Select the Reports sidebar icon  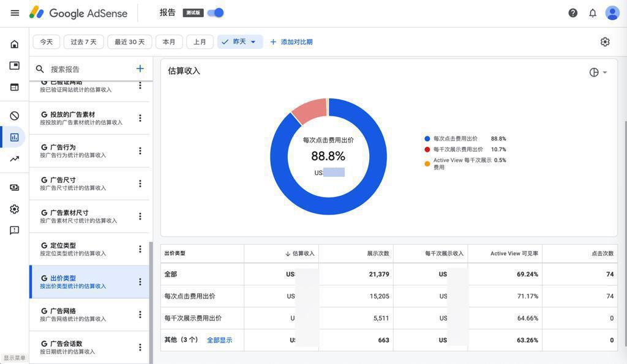(x=15, y=138)
